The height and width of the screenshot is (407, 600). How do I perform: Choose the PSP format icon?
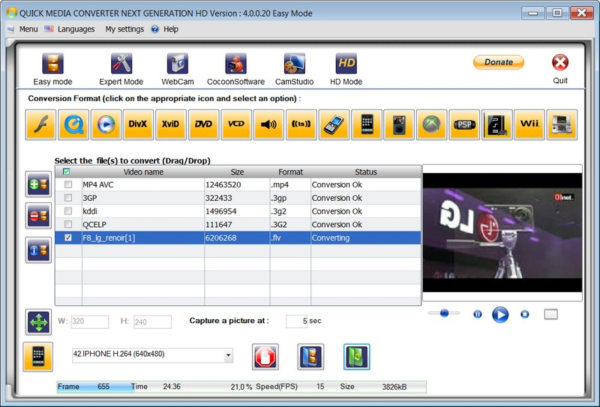tap(464, 125)
